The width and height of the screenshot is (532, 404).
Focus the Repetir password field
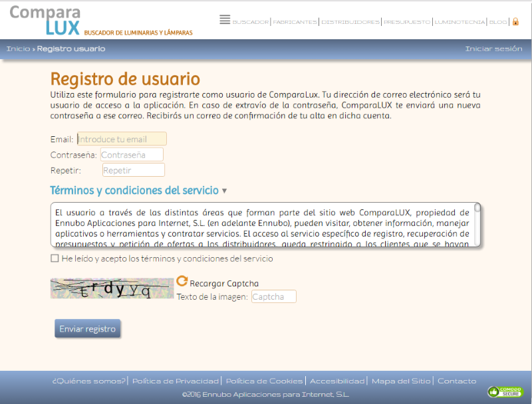click(134, 170)
